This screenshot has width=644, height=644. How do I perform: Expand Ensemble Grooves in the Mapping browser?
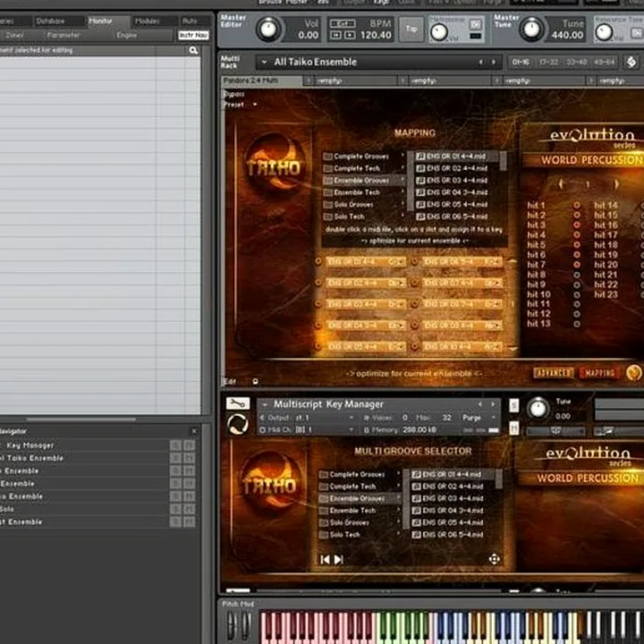[x=402, y=180]
